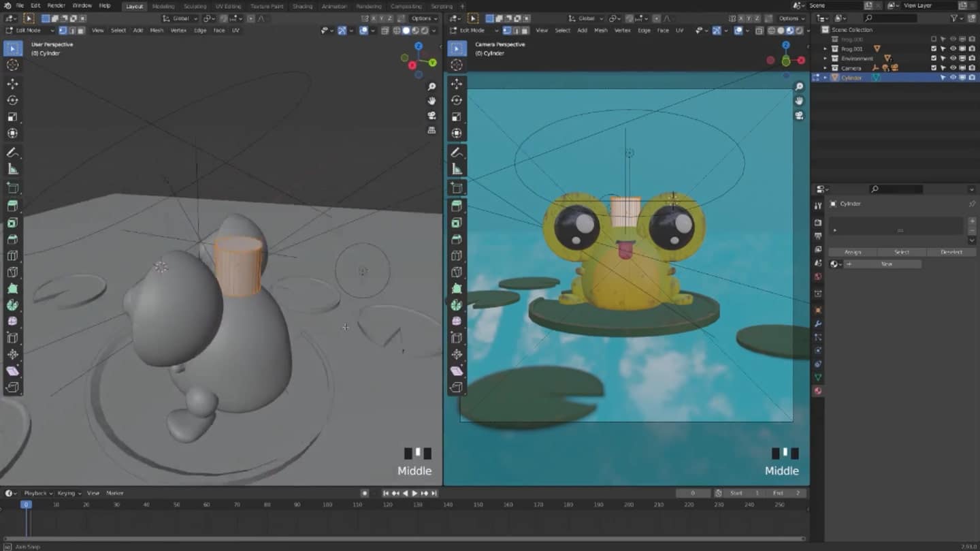Image resolution: width=980 pixels, height=551 pixels.
Task: Expand the Frog.001 collection in the outliner
Action: (825, 48)
